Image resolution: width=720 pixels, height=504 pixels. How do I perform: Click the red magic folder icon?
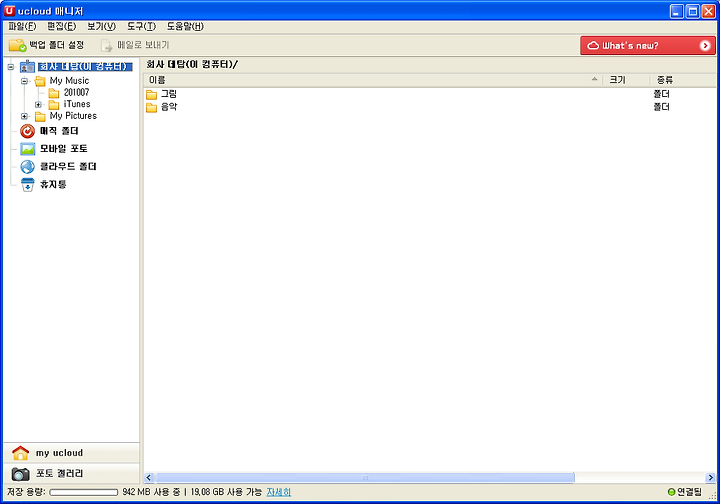pyautogui.click(x=27, y=131)
